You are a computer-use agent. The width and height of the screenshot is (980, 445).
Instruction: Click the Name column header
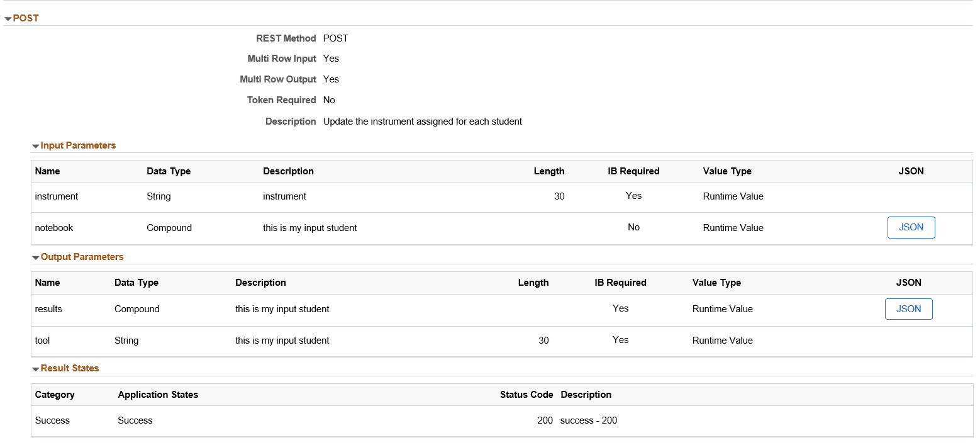click(47, 171)
